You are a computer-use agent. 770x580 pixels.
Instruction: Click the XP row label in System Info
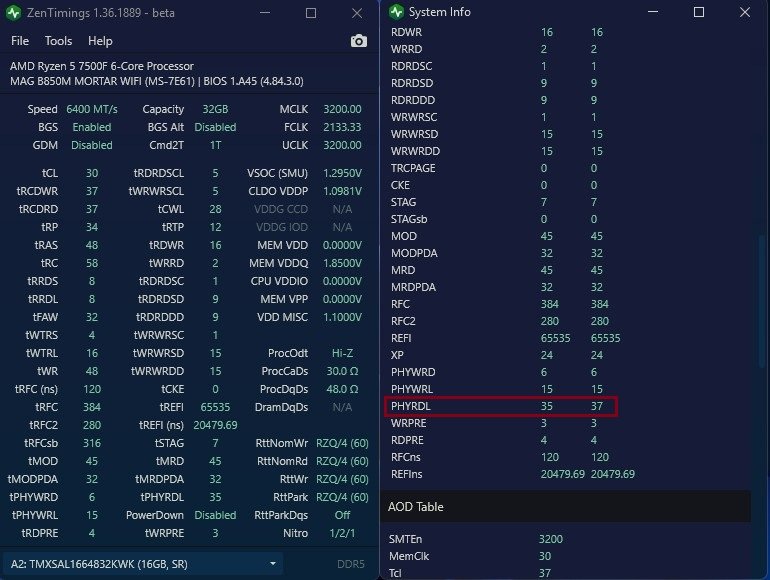(x=397, y=355)
